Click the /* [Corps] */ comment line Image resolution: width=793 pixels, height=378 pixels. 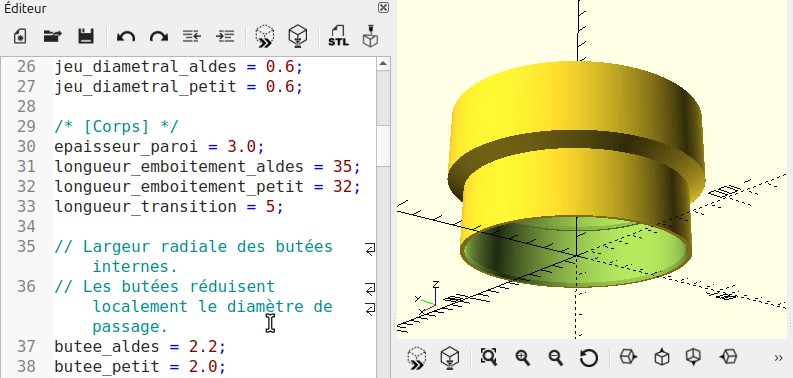click(117, 127)
